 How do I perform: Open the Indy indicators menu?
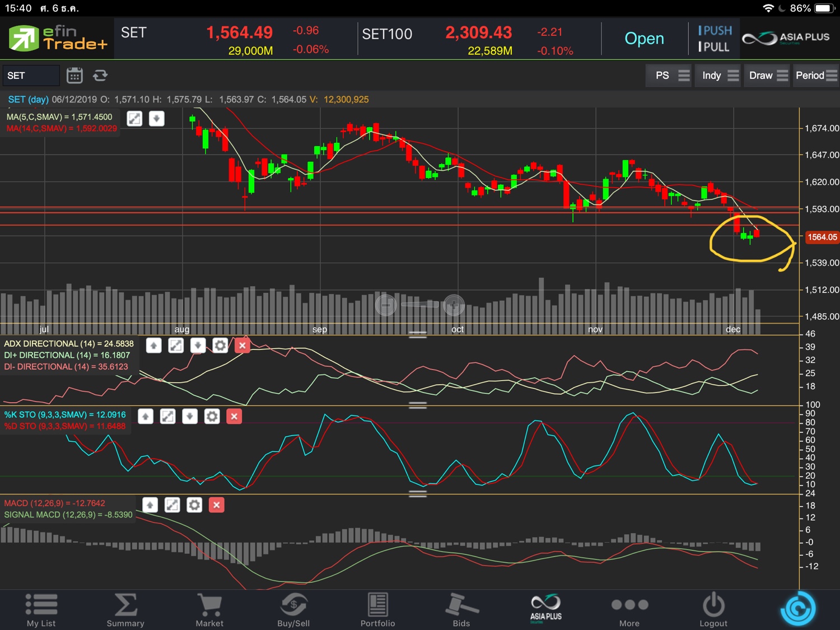717,76
